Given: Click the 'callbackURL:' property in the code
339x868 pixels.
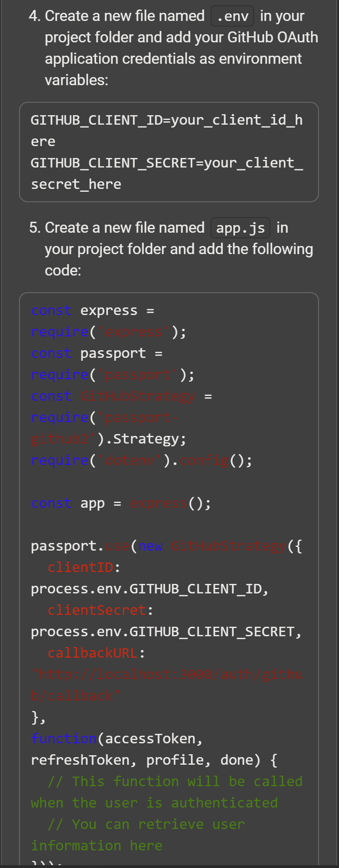Looking at the screenshot, I should 96,653.
